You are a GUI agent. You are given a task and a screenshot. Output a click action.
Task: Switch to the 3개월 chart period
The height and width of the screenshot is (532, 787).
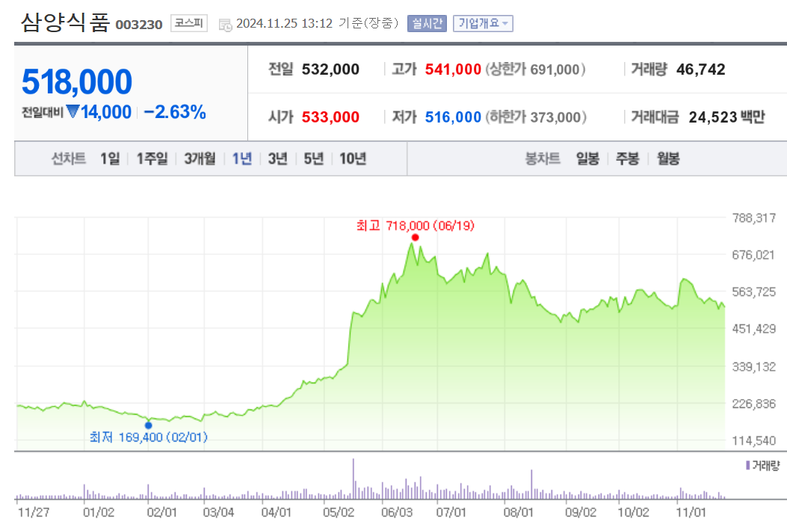point(200,158)
